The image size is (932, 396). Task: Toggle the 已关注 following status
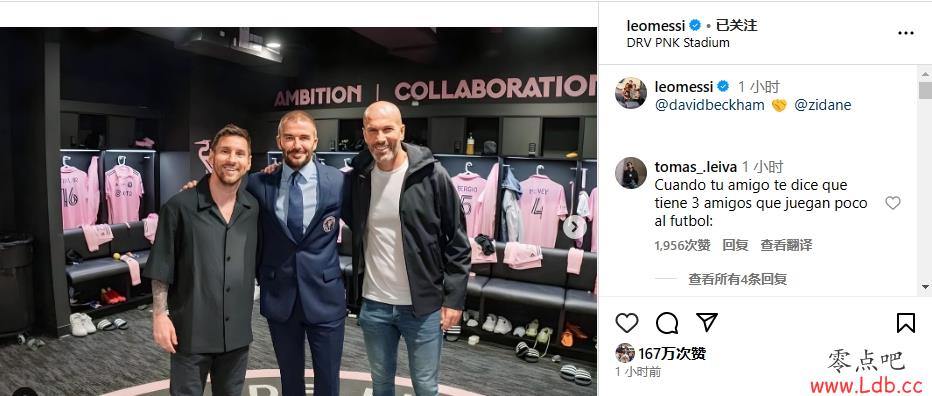[736, 26]
